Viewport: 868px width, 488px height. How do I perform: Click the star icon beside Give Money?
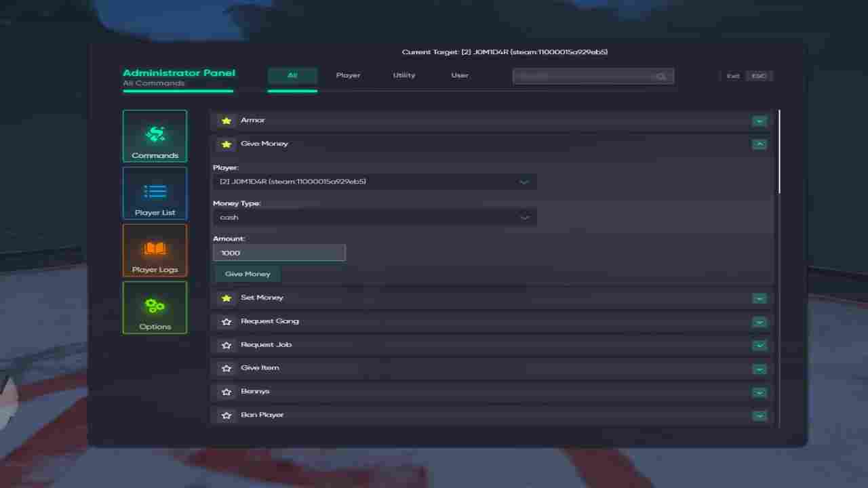pos(226,144)
